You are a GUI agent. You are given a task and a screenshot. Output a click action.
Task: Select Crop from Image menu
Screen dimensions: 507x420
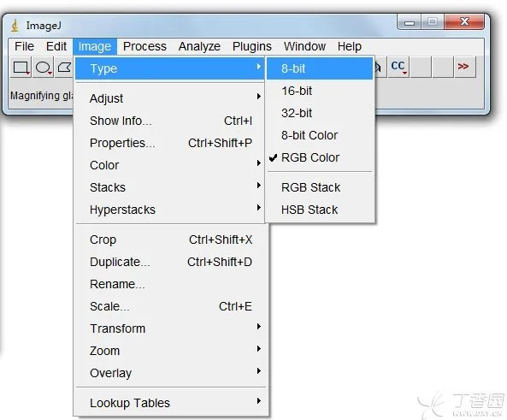pyautogui.click(x=170, y=240)
